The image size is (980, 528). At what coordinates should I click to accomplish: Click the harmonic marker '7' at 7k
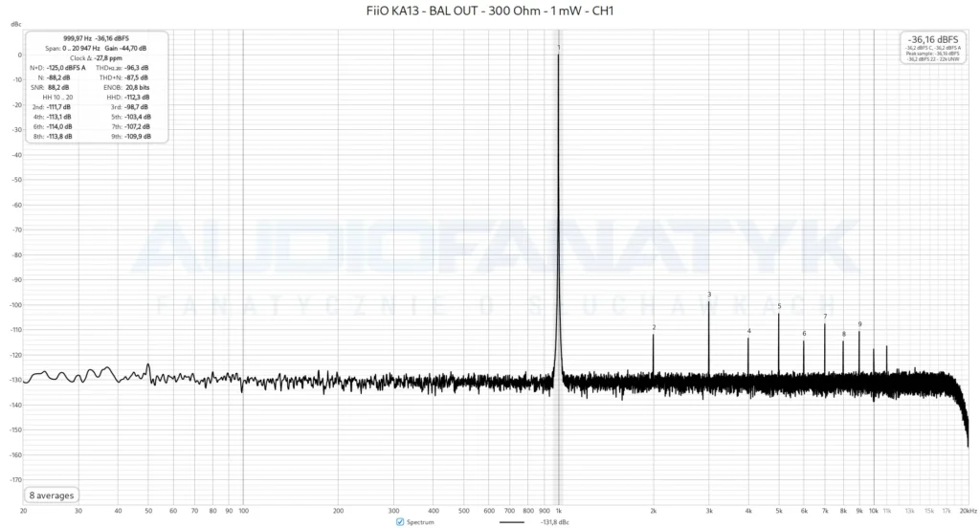tap(825, 317)
